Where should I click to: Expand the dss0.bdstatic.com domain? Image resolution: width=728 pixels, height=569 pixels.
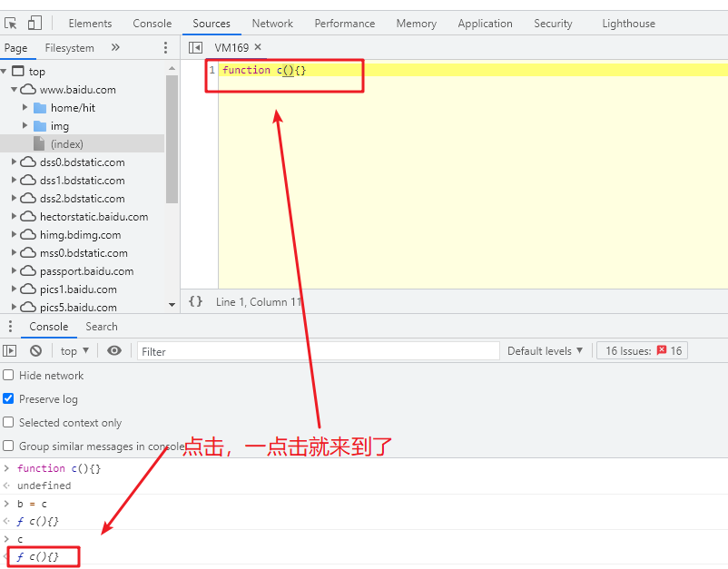(x=14, y=162)
